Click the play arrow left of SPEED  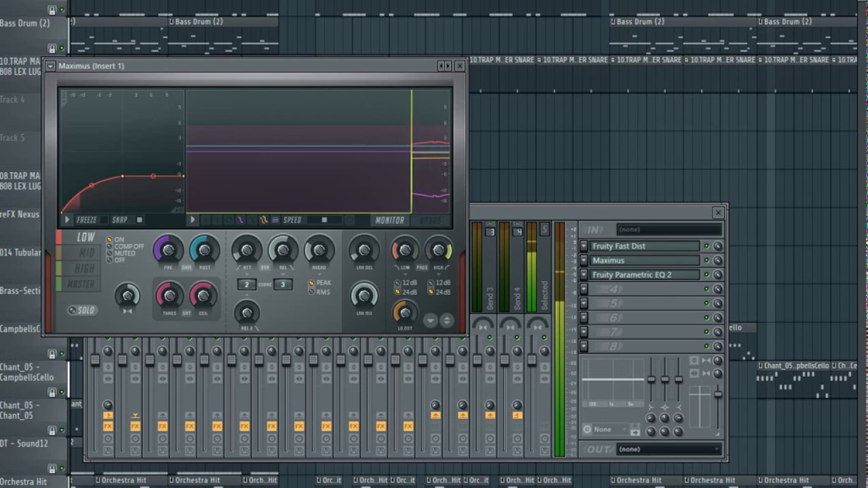[x=193, y=220]
